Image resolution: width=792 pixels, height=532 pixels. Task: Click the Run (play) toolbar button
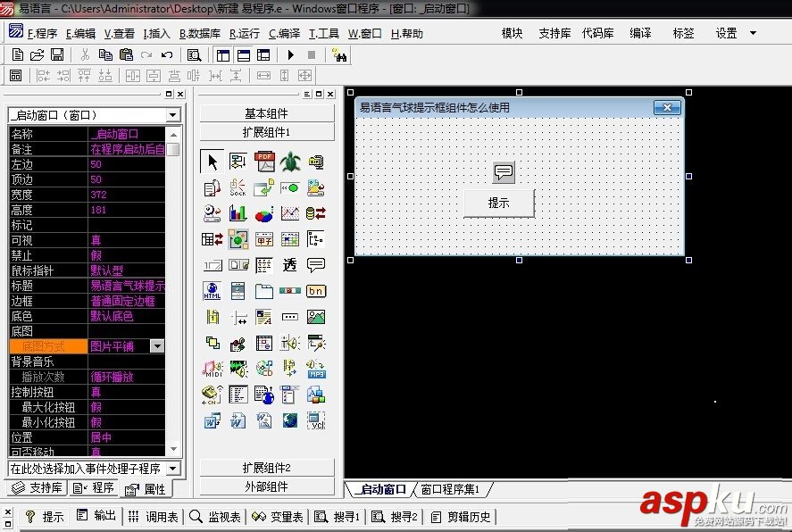coord(291,55)
